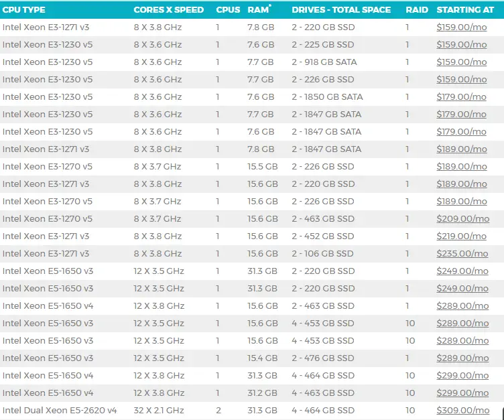The width and height of the screenshot is (504, 420).
Task: Click the CORES X SPEED column header
Action: 169,9
